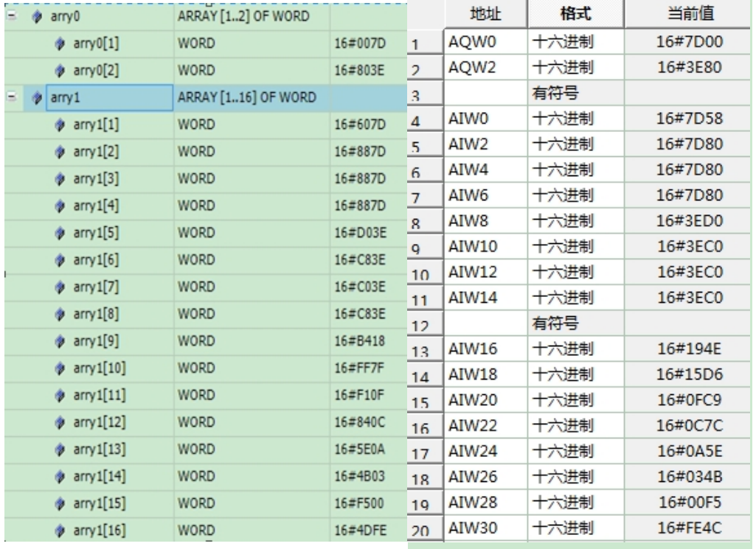Click the arry1[8] variable icon
The height and width of the screenshot is (549, 756).
coord(60,314)
